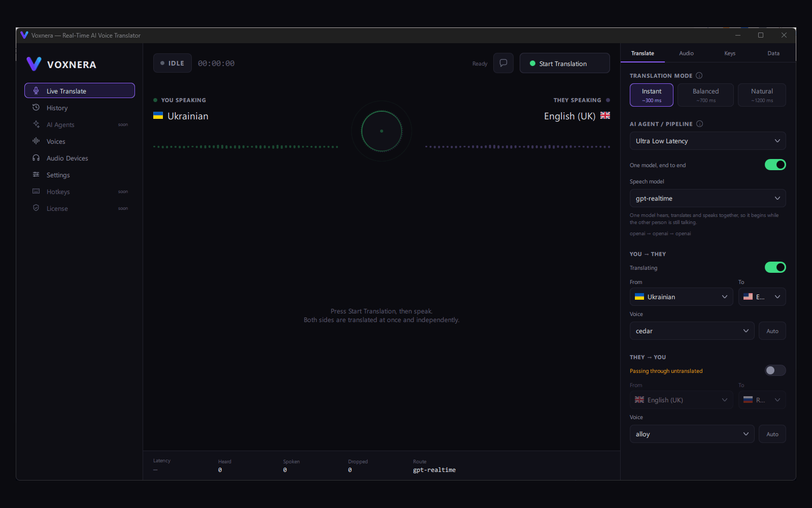Click the They Speaking audio level meter

click(518, 147)
